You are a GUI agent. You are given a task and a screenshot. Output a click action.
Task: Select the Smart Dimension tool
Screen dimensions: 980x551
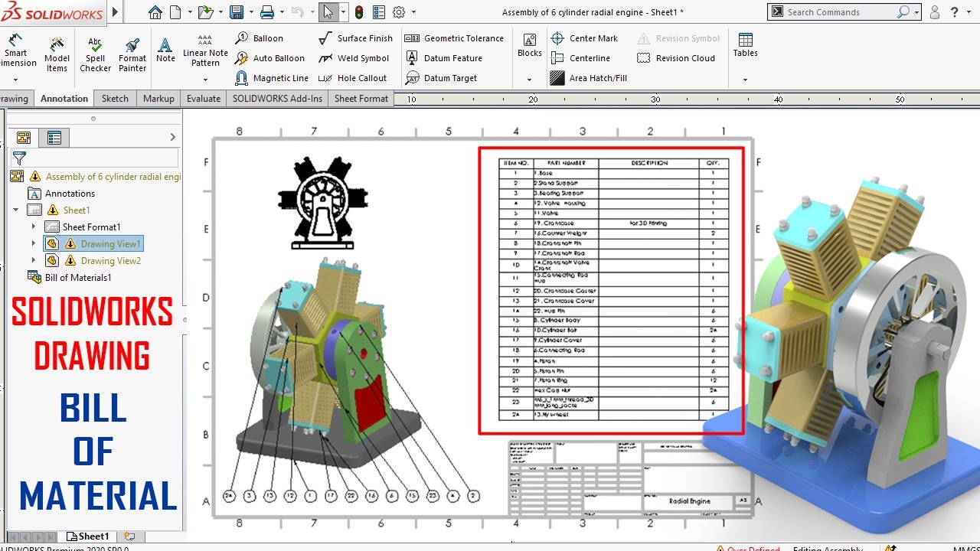15,52
